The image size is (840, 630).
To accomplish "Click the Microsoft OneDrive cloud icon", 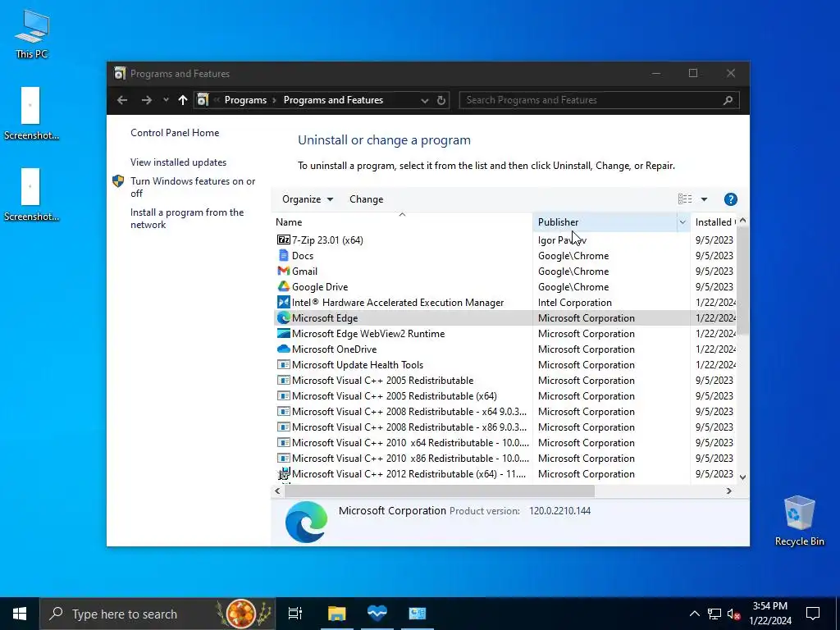I will click(283, 349).
